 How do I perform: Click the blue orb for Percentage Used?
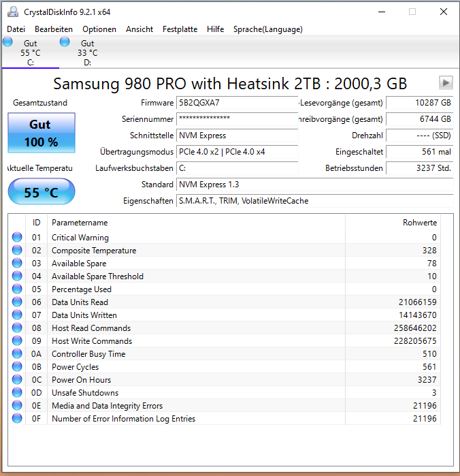17,289
